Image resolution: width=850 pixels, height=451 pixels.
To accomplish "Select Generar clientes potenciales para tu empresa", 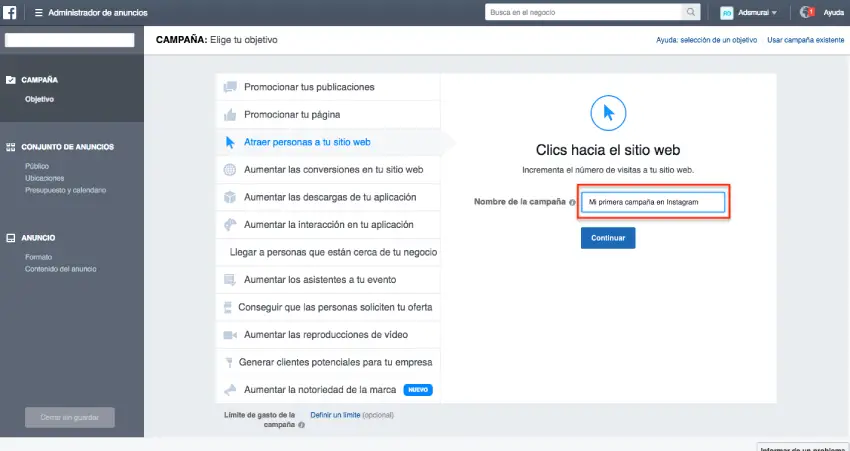I will (x=328, y=362).
